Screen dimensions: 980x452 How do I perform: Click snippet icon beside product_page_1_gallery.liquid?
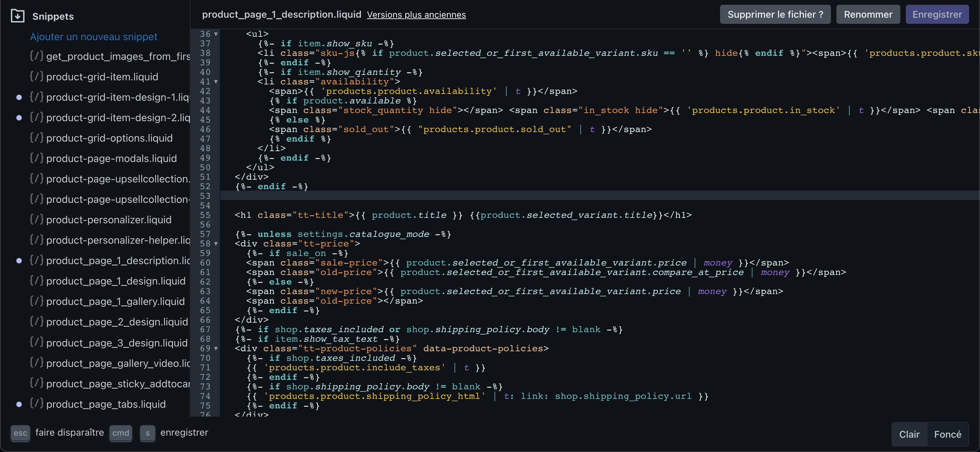coord(36,301)
